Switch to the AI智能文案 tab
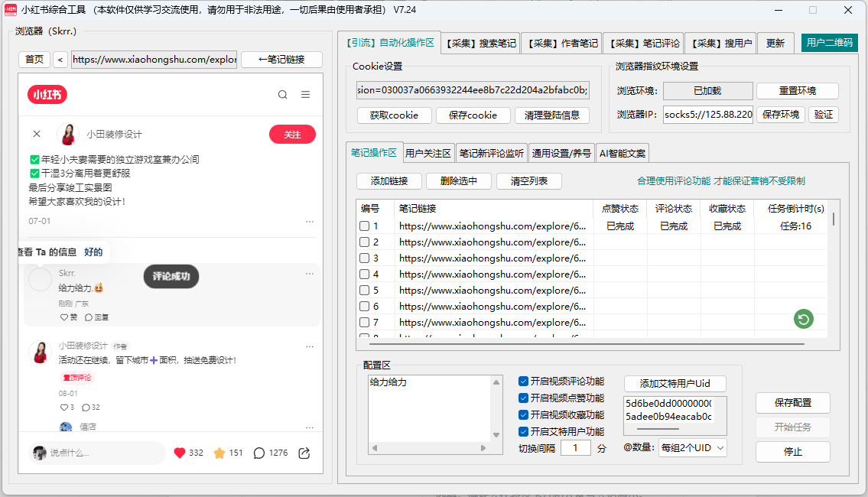Image resolution: width=868 pixels, height=497 pixels. pyautogui.click(x=622, y=152)
